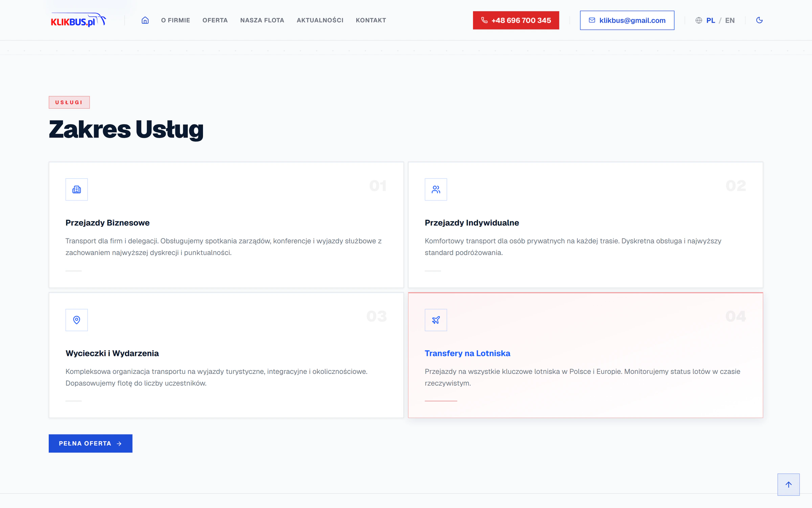
Task: Open the Transfery na Lotniska title
Action: point(467,353)
